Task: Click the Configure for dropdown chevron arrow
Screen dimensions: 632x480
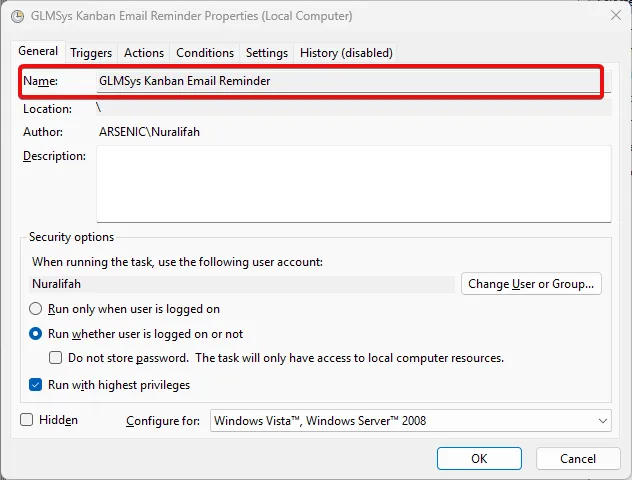Action: coord(603,421)
